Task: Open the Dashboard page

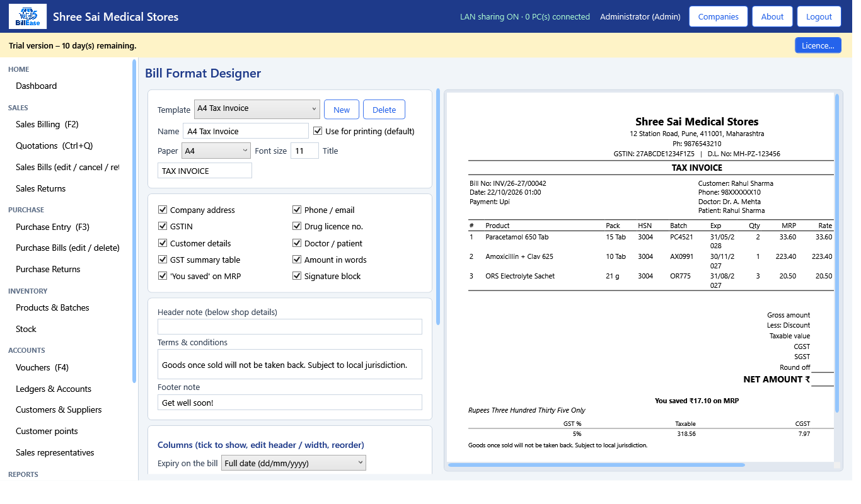Action: pyautogui.click(x=37, y=86)
